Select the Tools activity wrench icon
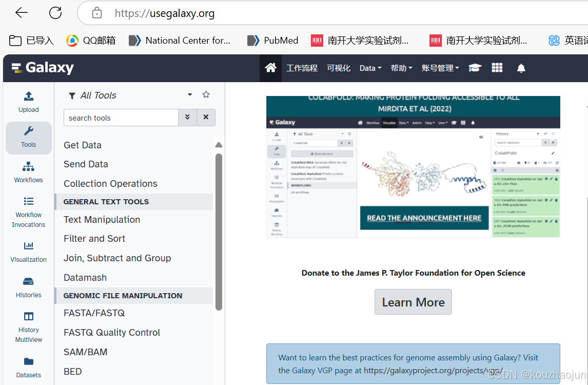Viewport: 588px width, 385px height. pos(29,138)
